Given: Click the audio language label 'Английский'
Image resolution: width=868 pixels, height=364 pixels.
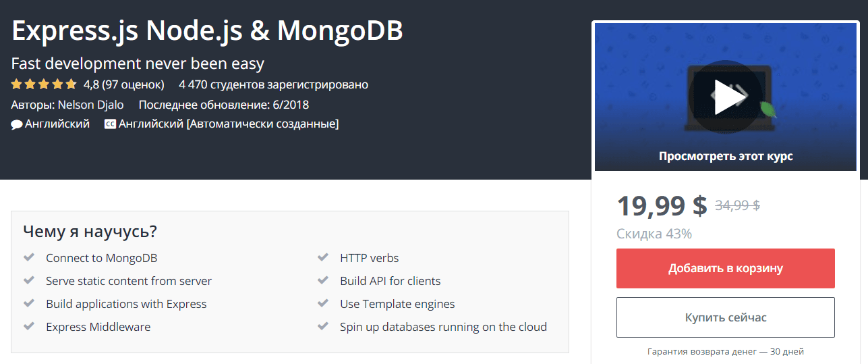Looking at the screenshot, I should pyautogui.click(x=57, y=124).
